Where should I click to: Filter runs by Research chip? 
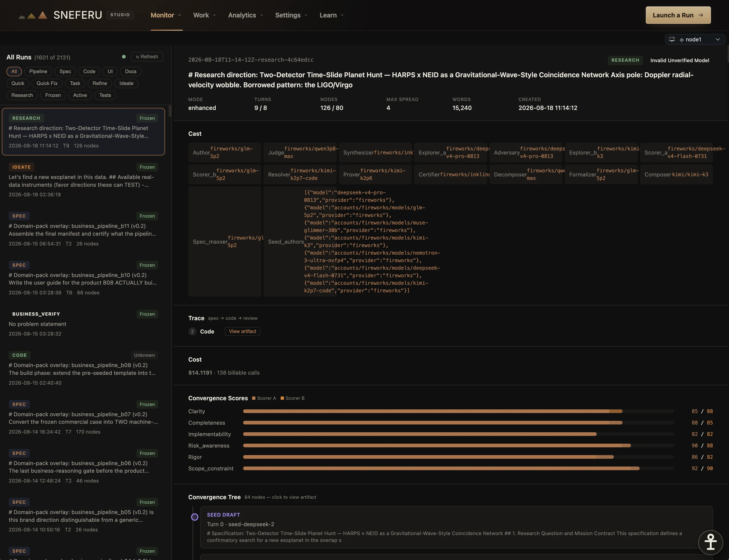click(x=22, y=95)
